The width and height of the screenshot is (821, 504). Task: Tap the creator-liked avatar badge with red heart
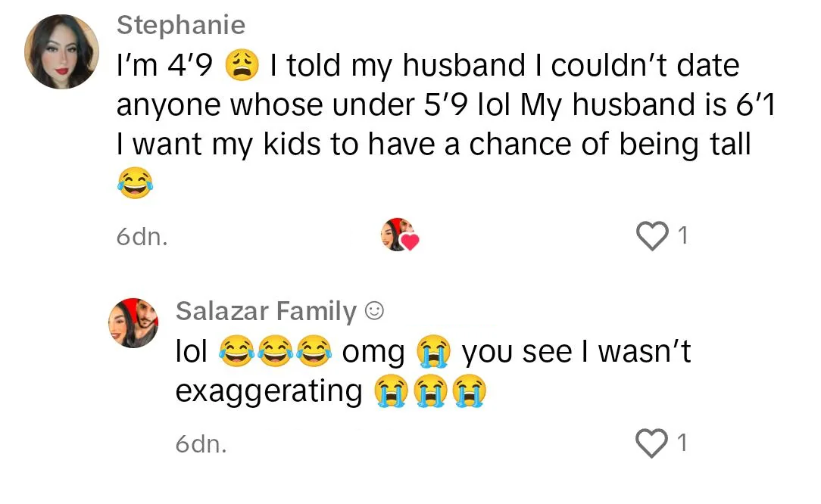click(x=400, y=235)
